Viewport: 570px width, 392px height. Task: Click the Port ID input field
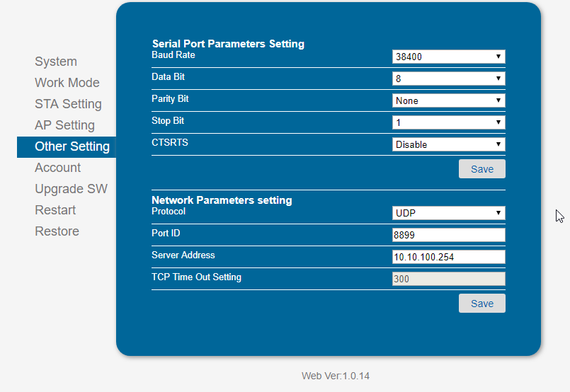pos(449,235)
